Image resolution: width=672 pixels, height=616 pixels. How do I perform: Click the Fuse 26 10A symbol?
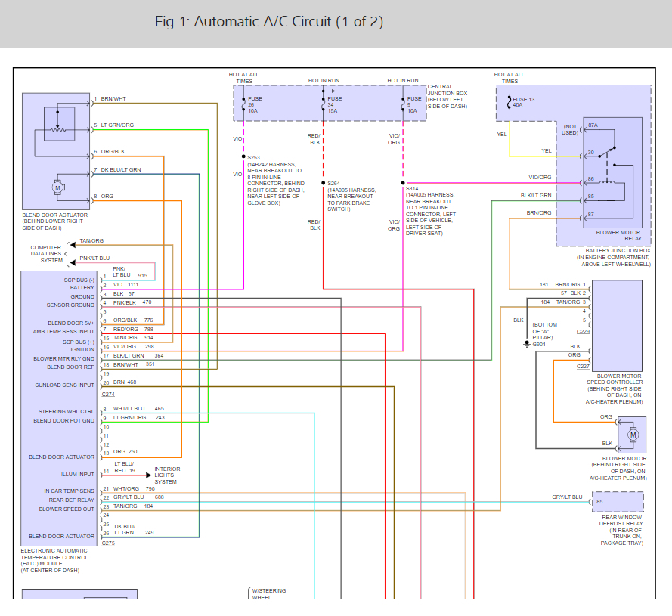(243, 104)
